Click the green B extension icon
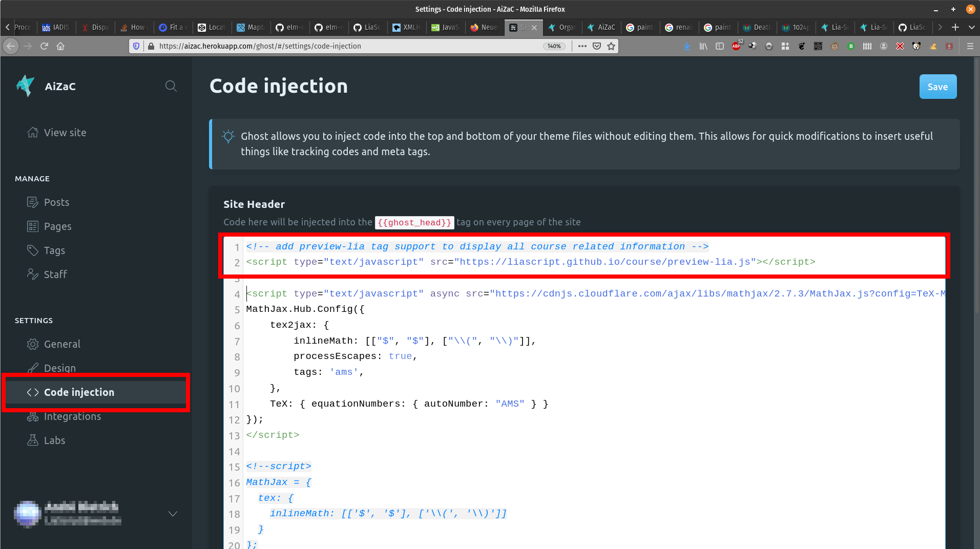 pyautogui.click(x=851, y=46)
